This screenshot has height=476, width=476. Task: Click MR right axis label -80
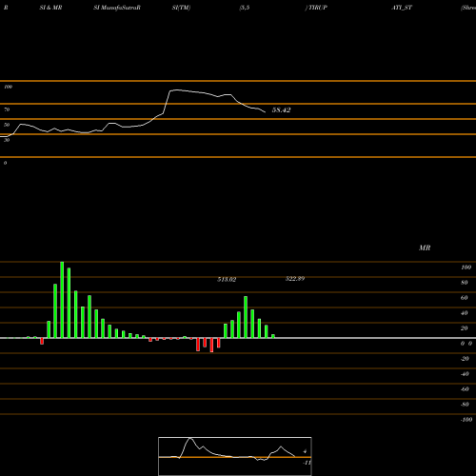[x=465, y=405]
